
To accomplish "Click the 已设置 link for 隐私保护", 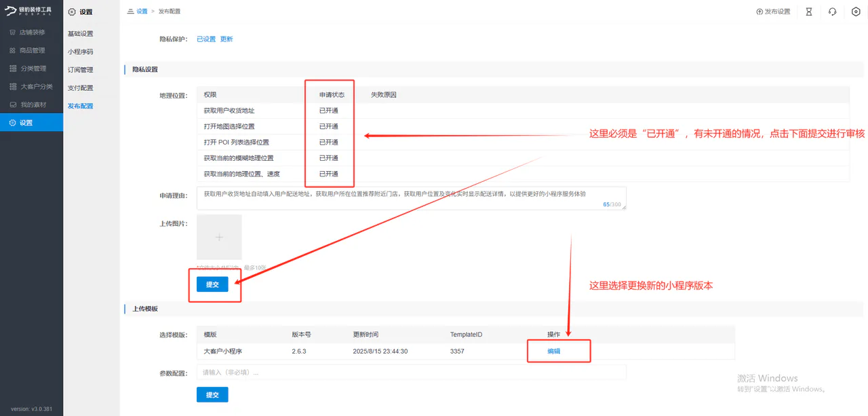I will click(x=206, y=39).
